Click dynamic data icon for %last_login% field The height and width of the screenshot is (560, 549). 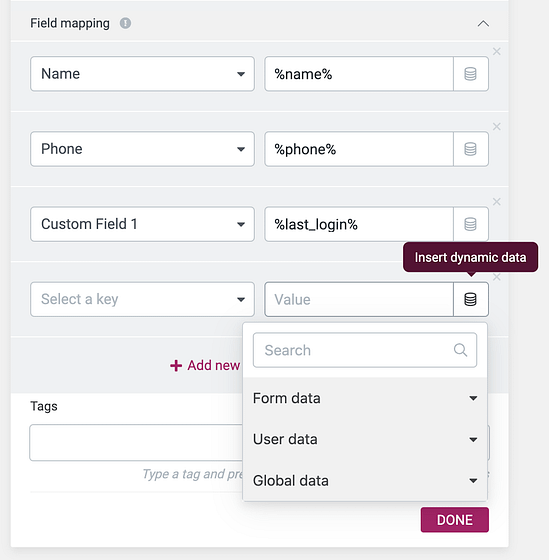470,224
